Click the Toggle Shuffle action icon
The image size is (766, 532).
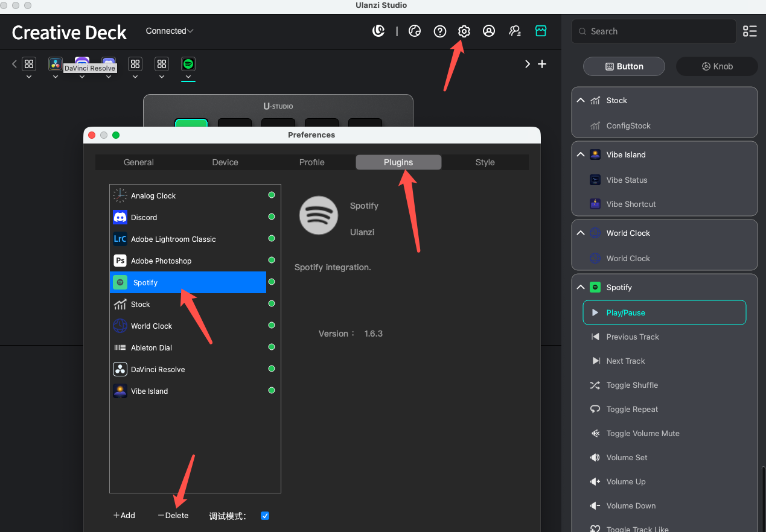595,385
